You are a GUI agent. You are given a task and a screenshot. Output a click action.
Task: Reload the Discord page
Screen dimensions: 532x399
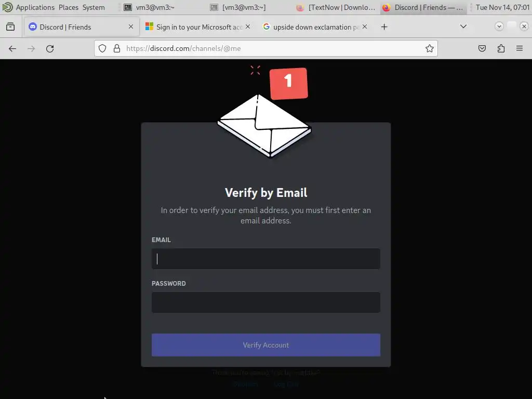pos(50,48)
